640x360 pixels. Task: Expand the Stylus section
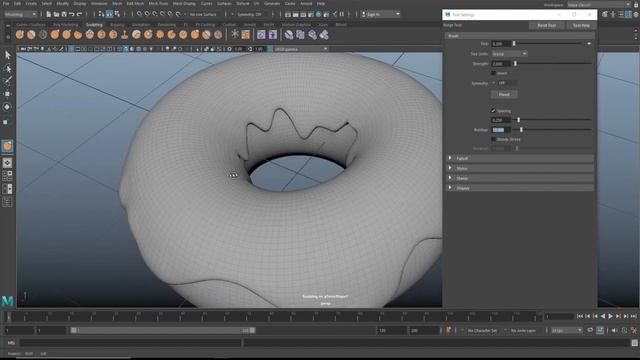pos(520,168)
